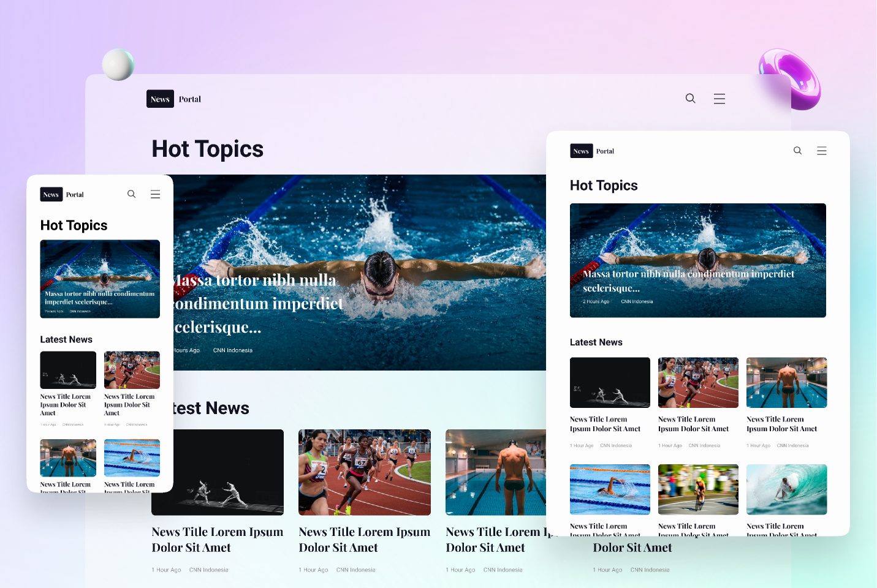Image resolution: width=877 pixels, height=588 pixels.
Task: Select the surfer thumbnail in tablet view
Action: click(x=786, y=489)
